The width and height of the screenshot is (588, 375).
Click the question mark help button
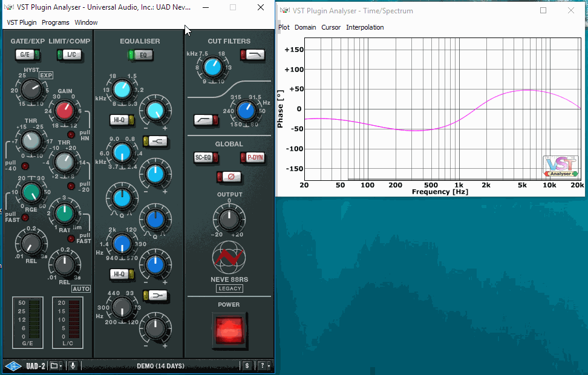click(263, 365)
